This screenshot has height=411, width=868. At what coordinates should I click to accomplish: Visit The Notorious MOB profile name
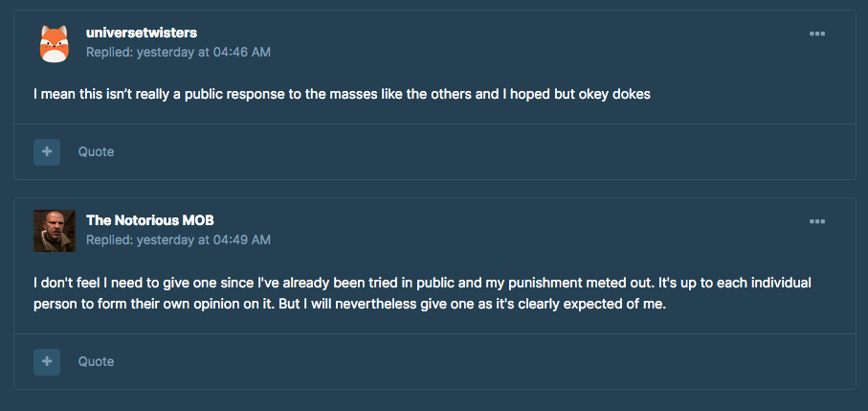(150, 220)
